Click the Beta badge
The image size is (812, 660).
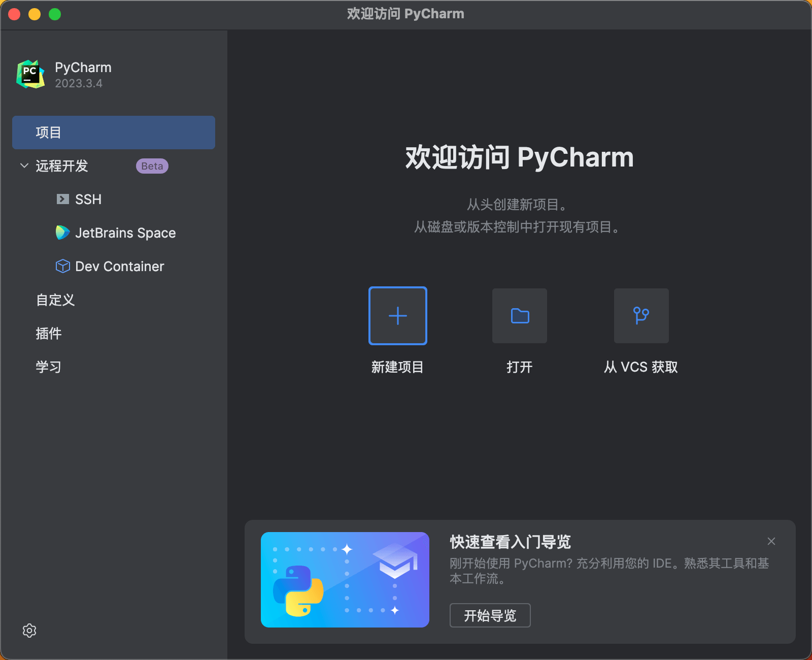(x=152, y=166)
